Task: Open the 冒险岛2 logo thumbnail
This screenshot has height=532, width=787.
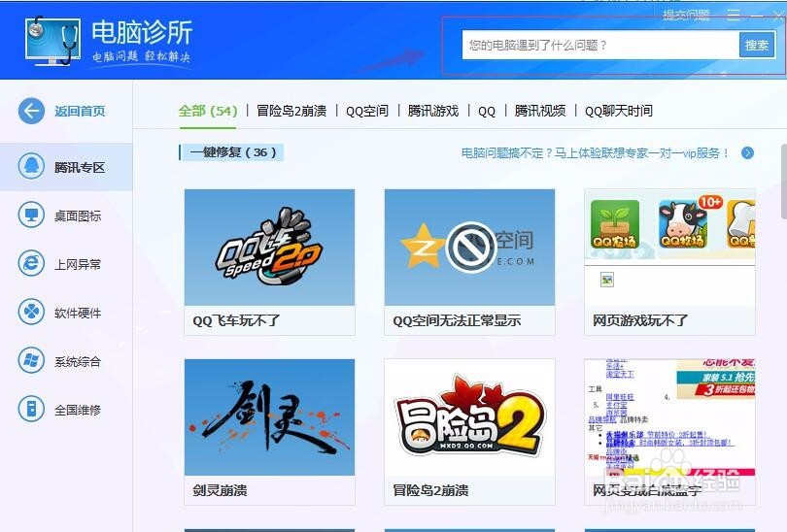Action: pos(470,417)
